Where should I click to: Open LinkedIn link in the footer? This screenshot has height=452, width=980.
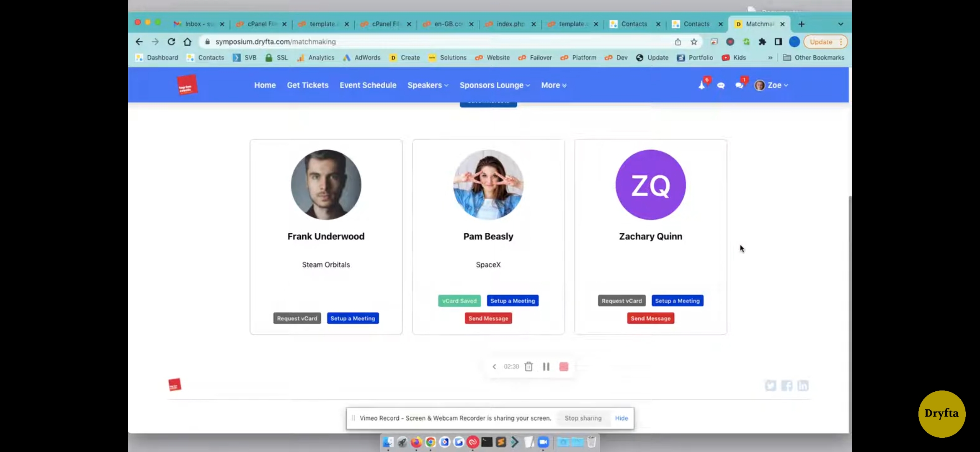pyautogui.click(x=802, y=385)
